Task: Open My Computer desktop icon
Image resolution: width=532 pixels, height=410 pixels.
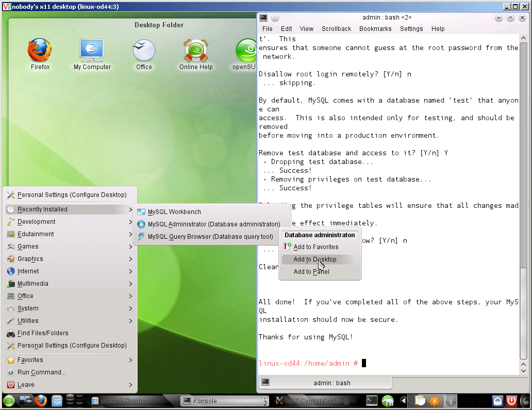Action: click(92, 54)
